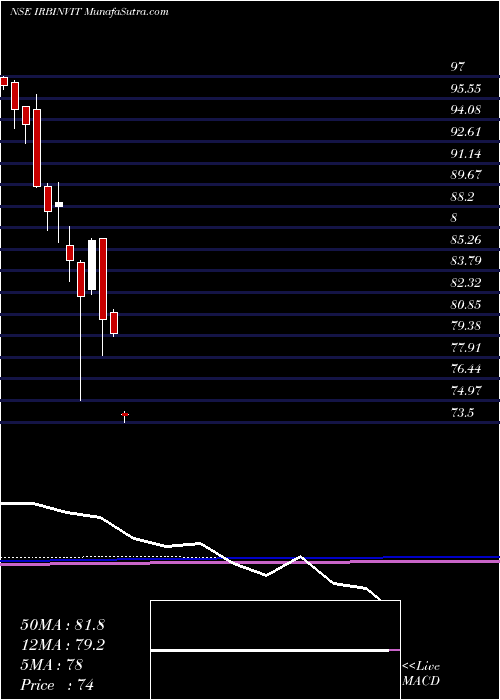Click the 74.97 price axis label
Image resolution: width=500 pixels, height=700 pixels.
pyautogui.click(x=466, y=392)
